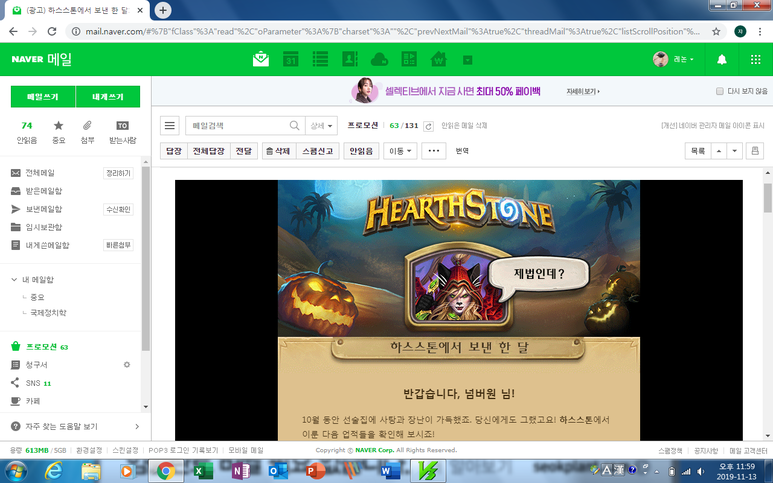Open the 내게쓴메일함 folder
Viewport: 773px width, 483px height.
tap(47, 245)
